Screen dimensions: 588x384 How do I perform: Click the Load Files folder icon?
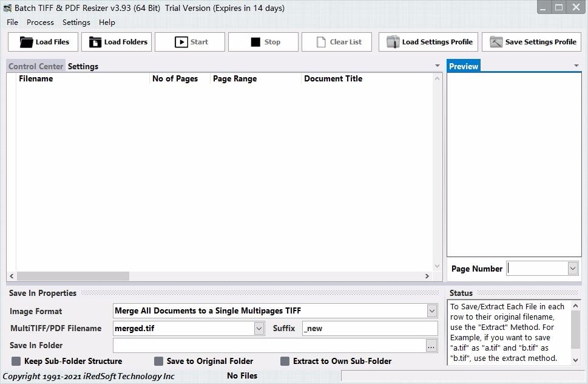click(26, 42)
